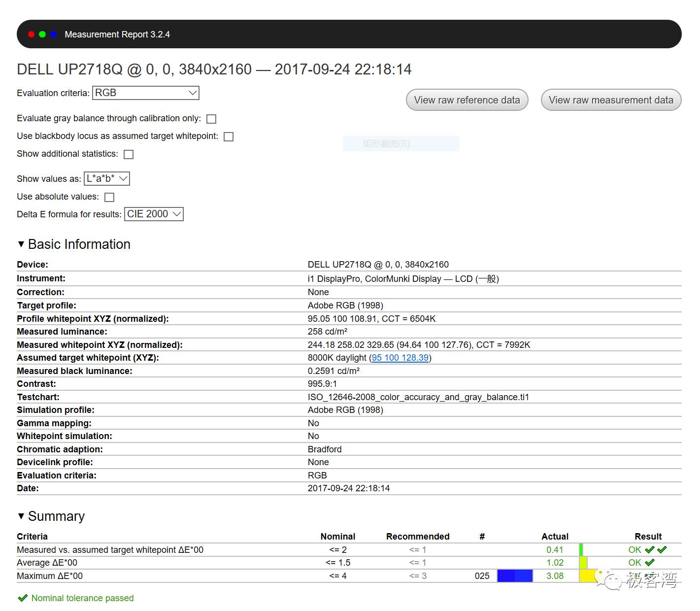Click View raw measurement data button
The image size is (700, 611).
pos(611,100)
